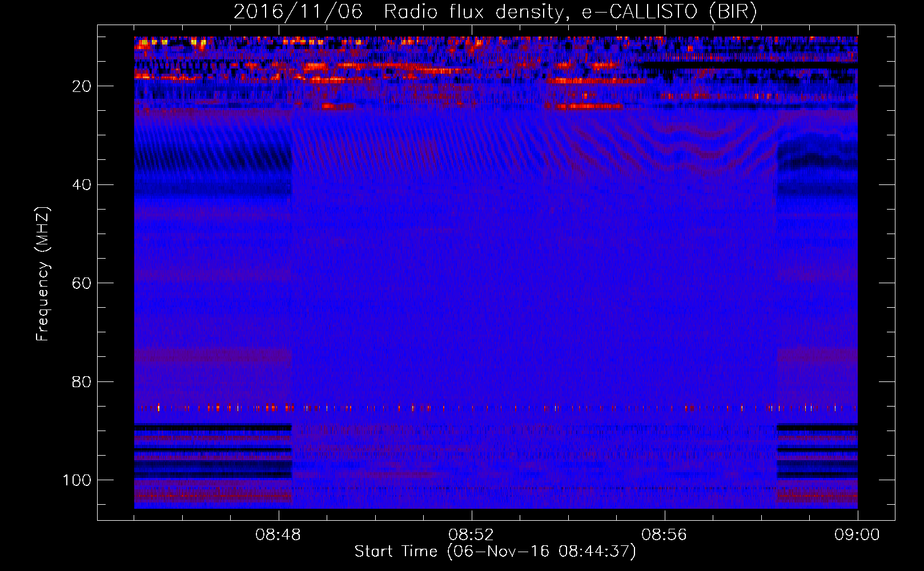Click the 40 MHz frequency tick label

82,185
